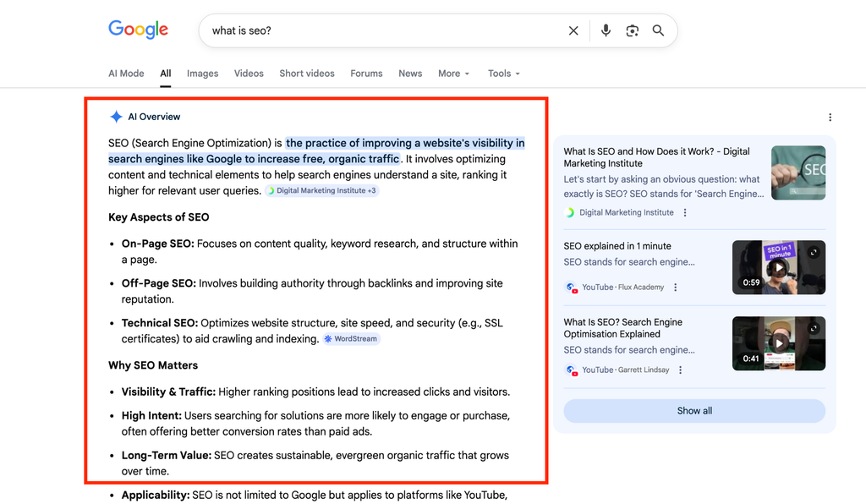Click the highlighted SEO definition text
This screenshot has height=504, width=866.
tap(316, 151)
